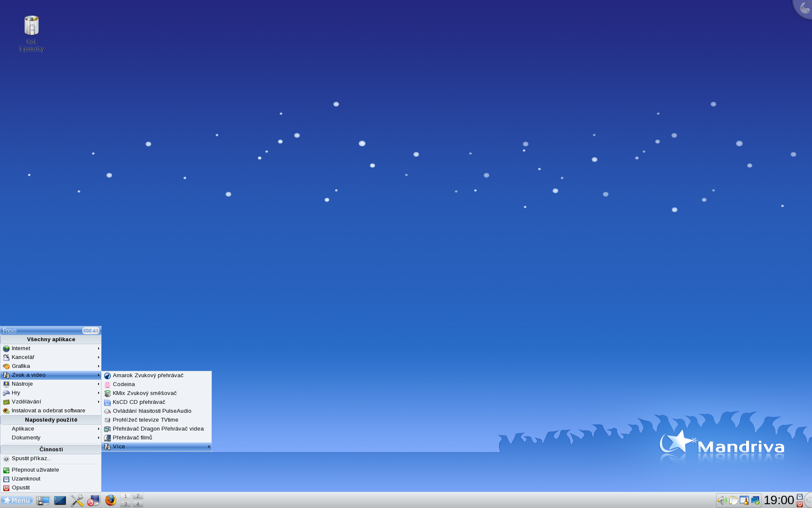Viewport: 812px width, 508px height.
Task: Expand the Grafika submenu
Action: pos(51,366)
